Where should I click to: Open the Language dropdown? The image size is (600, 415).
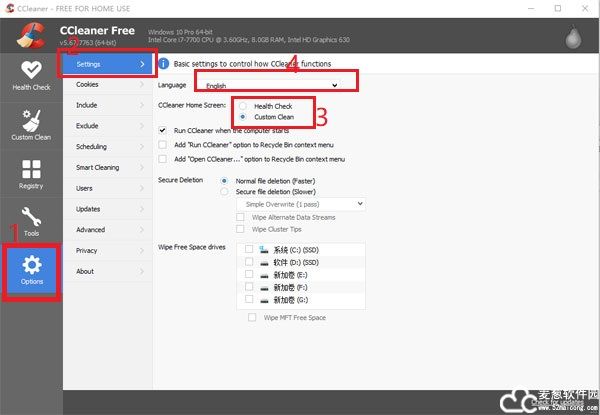point(272,85)
